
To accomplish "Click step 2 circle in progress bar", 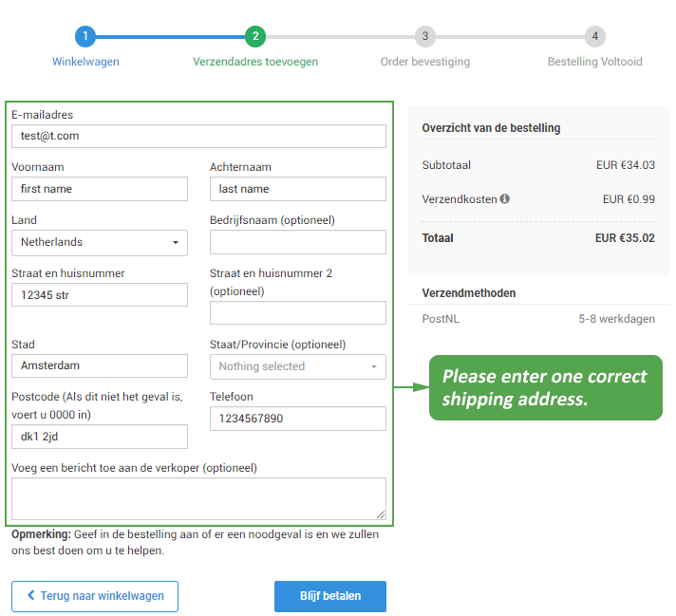I will click(254, 37).
